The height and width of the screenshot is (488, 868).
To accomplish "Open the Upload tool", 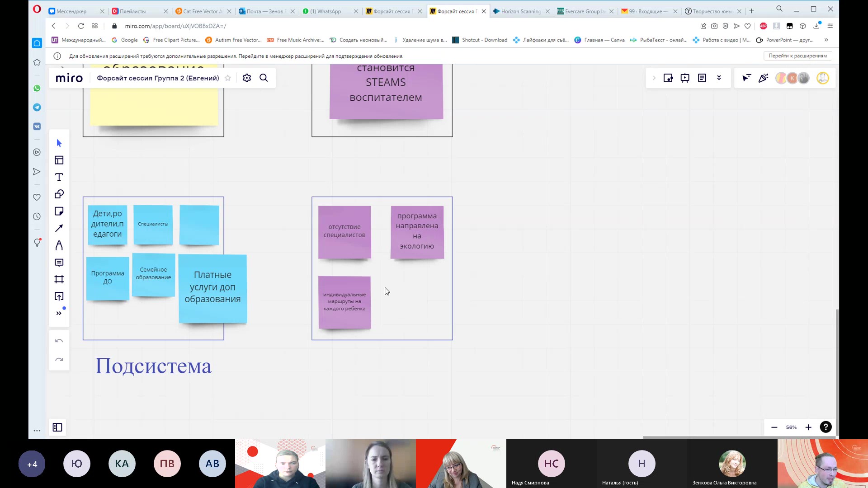I will pyautogui.click(x=59, y=296).
